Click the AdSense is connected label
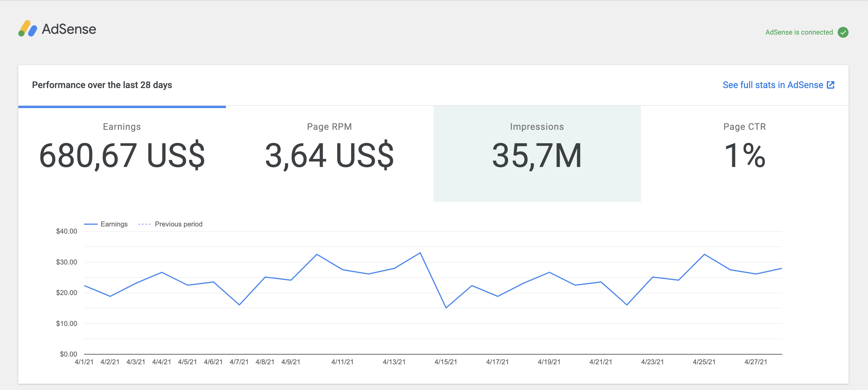 800,32
